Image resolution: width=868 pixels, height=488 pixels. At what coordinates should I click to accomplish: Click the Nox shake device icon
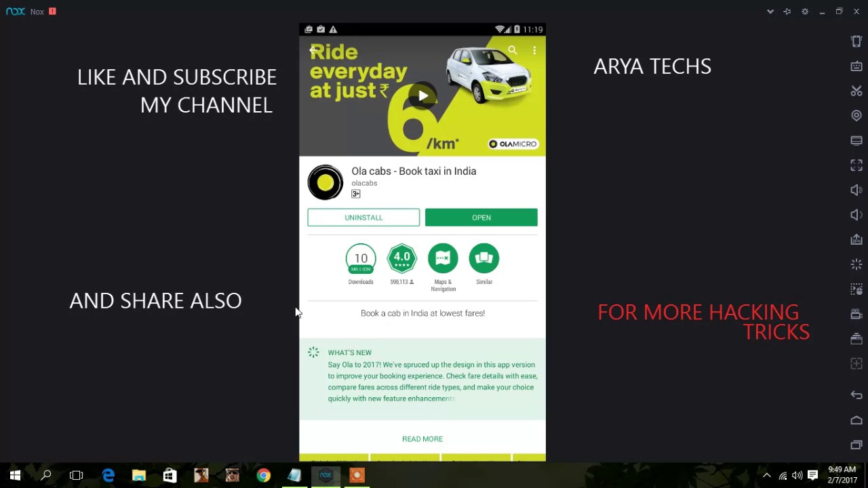856,41
